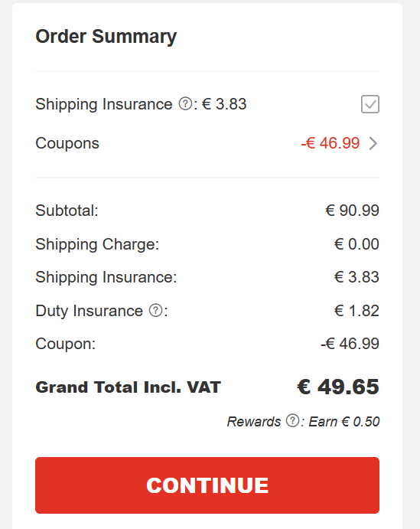
Task: Click the CONTINUE button
Action: tap(207, 485)
